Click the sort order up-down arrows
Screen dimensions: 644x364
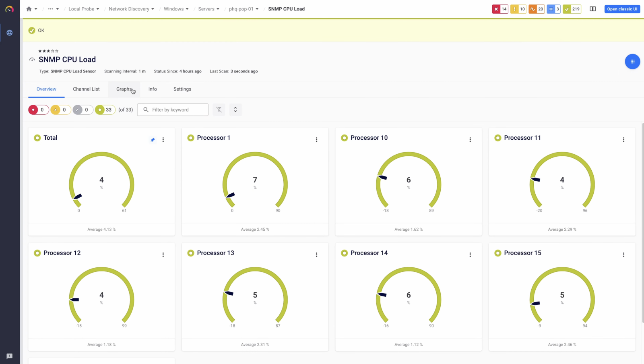click(235, 110)
